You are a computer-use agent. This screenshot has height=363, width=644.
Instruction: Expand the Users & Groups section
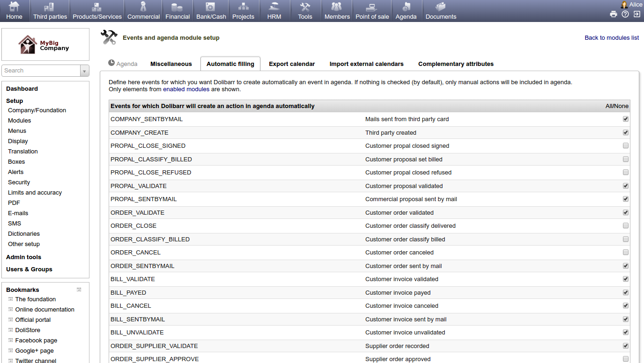pyautogui.click(x=29, y=269)
